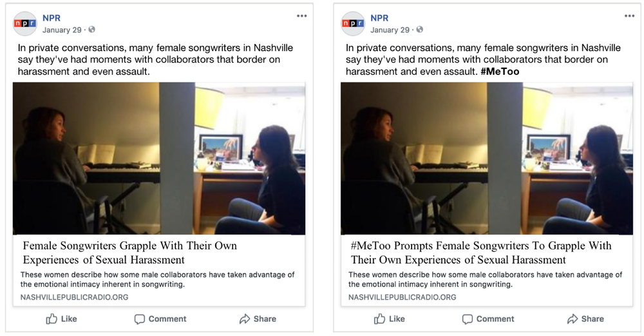Comment on the right NPR post
Viewport: 644px width, 336px height.
[488, 319]
